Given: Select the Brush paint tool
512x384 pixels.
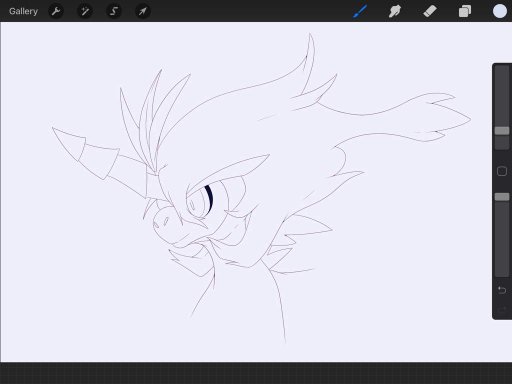Looking at the screenshot, I should pyautogui.click(x=360, y=11).
